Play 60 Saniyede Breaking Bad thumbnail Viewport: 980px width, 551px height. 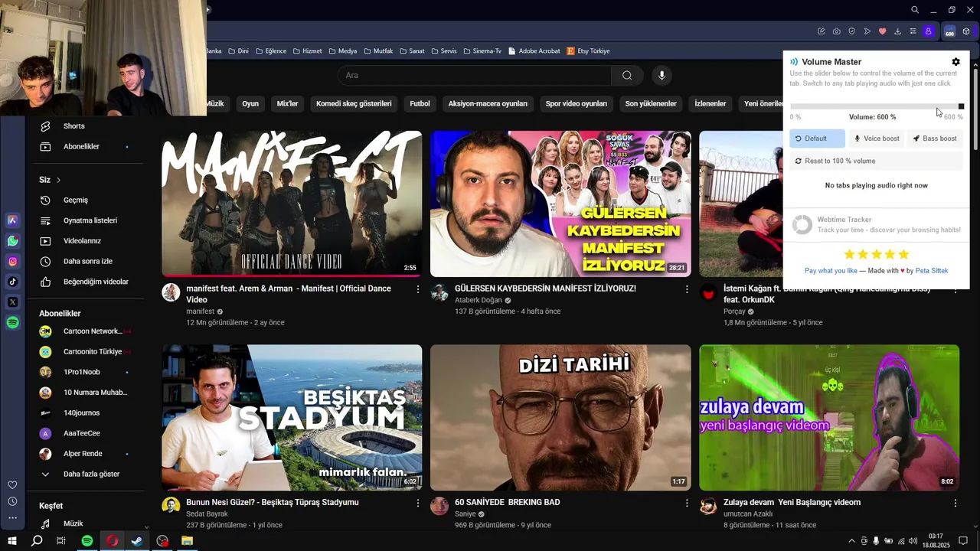(x=560, y=417)
